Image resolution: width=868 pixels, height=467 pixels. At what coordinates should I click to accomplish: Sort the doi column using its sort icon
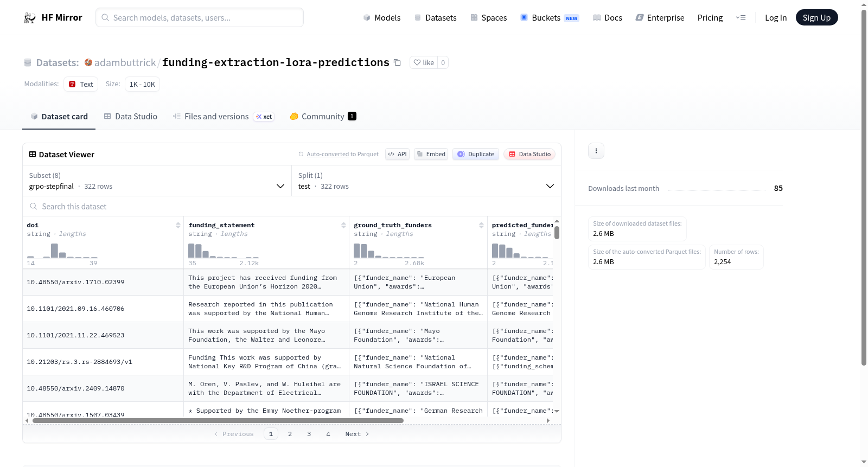point(178,225)
